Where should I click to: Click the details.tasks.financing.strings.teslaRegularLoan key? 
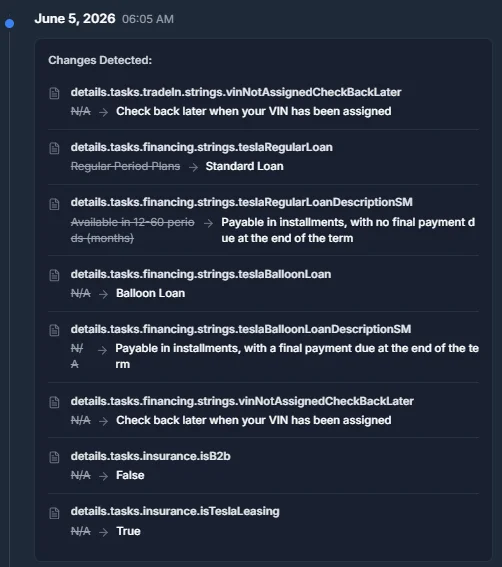click(201, 147)
